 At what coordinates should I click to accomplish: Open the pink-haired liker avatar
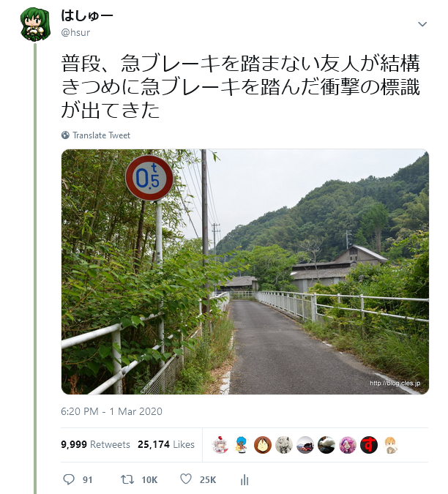pyautogui.click(x=348, y=445)
